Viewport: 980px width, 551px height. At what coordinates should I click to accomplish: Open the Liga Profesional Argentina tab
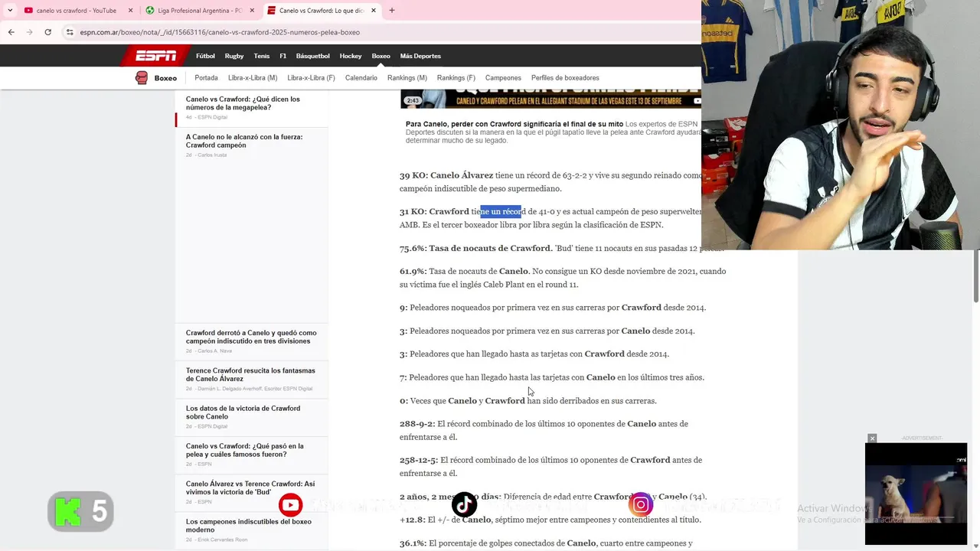pyautogui.click(x=194, y=11)
